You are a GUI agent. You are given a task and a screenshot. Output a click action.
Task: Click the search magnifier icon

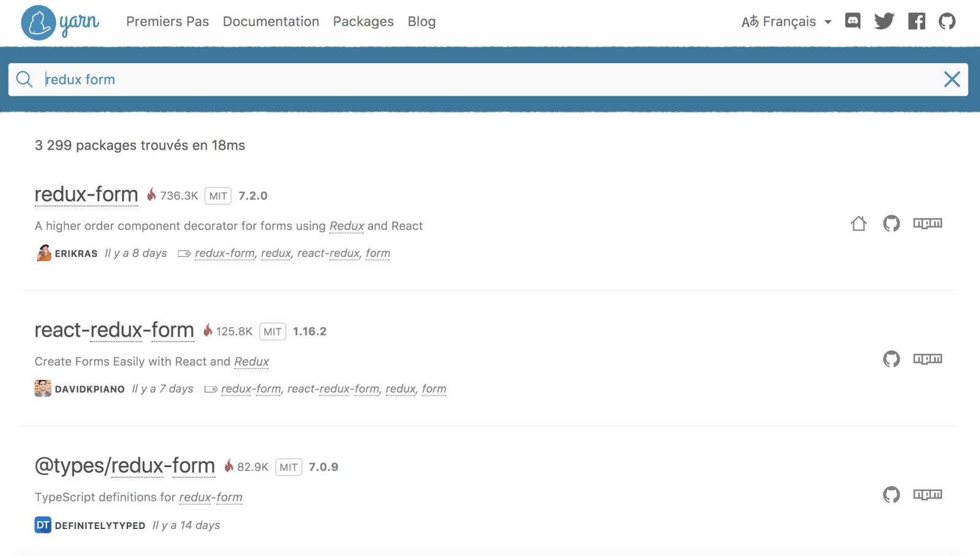[24, 79]
